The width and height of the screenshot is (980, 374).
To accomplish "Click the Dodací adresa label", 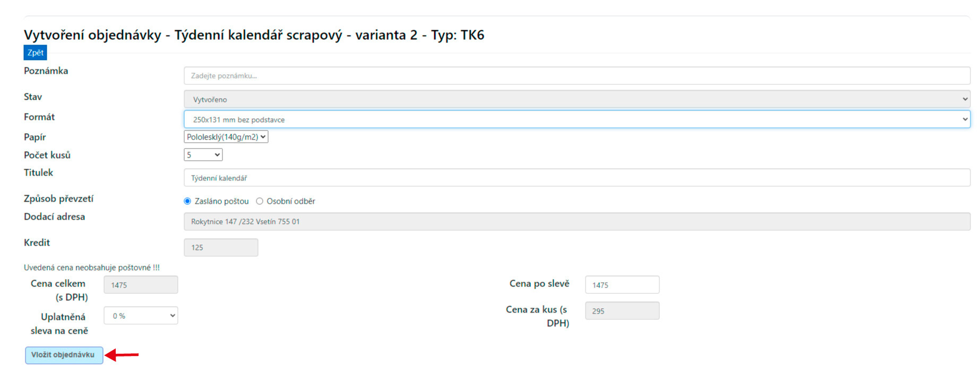I will pyautogui.click(x=54, y=216).
